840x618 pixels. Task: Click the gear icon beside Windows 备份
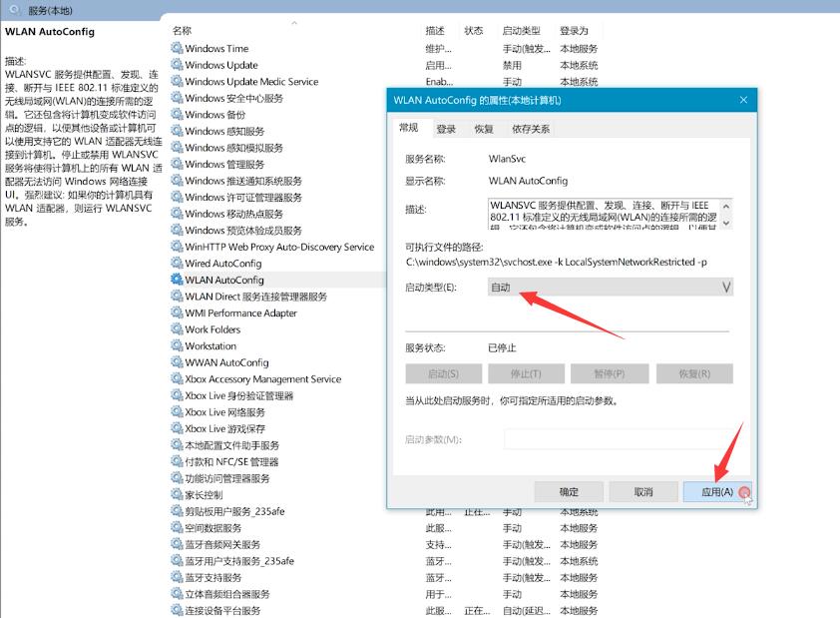177,114
